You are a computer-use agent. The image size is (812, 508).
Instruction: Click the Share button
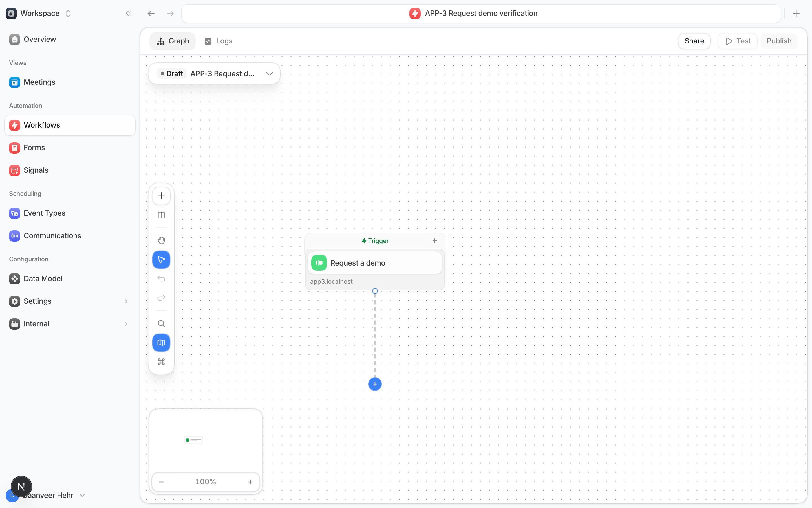[x=694, y=41]
